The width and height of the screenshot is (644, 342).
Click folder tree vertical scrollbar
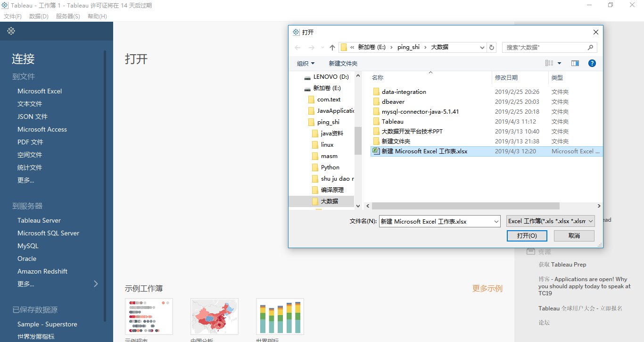358,141
